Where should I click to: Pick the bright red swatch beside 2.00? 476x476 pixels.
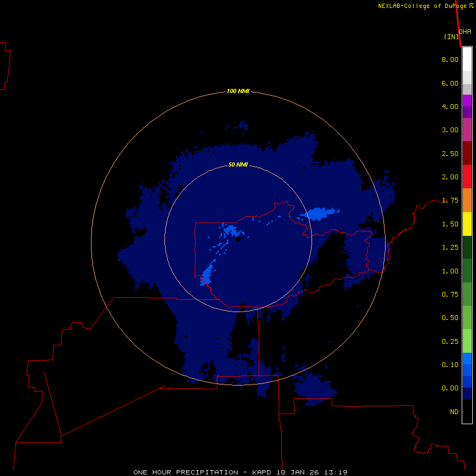[x=467, y=177]
